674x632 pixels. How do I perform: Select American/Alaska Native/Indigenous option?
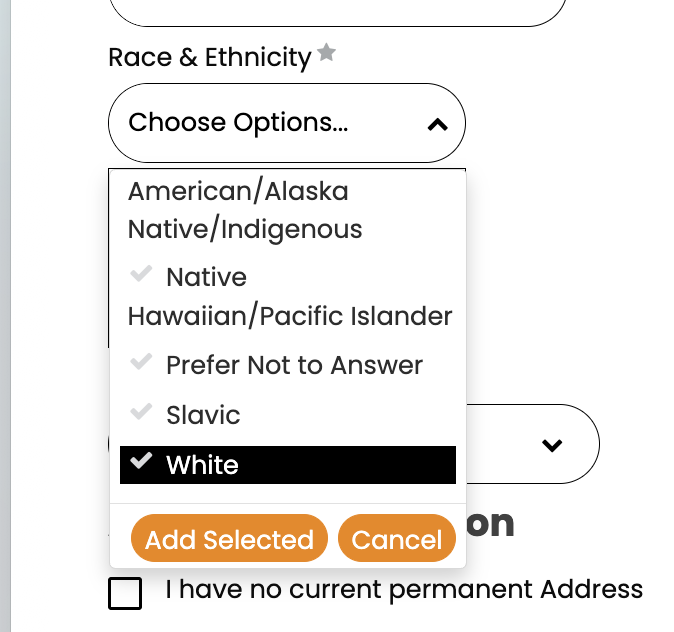click(245, 210)
